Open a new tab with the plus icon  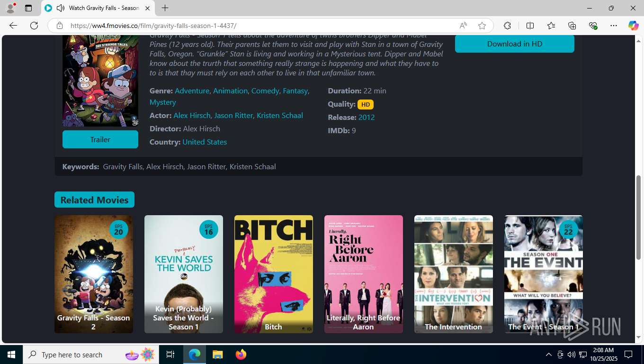point(165,8)
